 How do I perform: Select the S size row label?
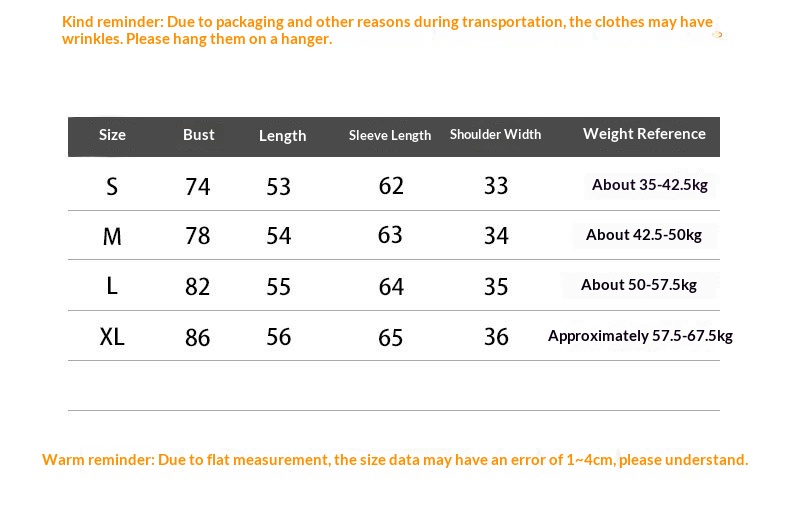coord(112,186)
